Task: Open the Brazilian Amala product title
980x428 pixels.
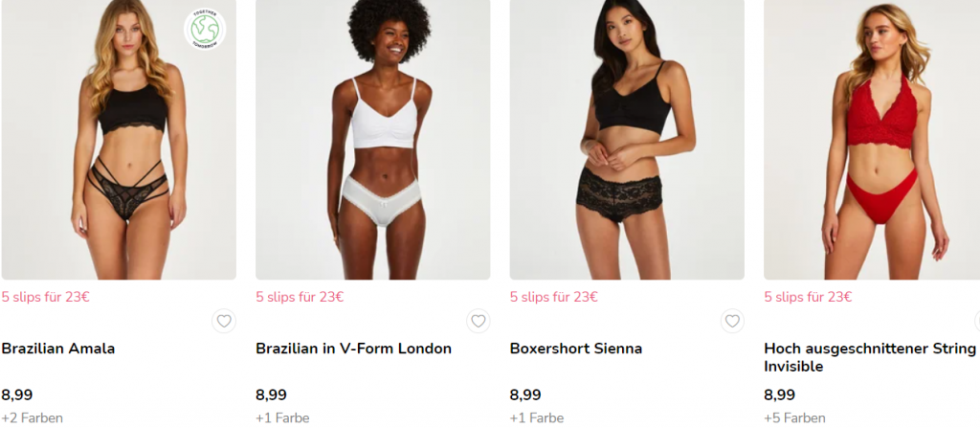Action: pos(58,349)
